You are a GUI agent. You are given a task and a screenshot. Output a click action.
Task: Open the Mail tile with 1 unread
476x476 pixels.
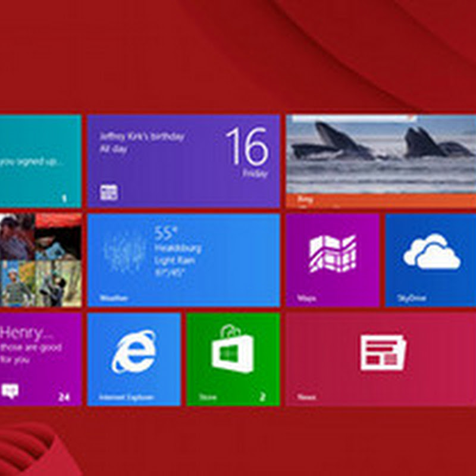pos(40,161)
